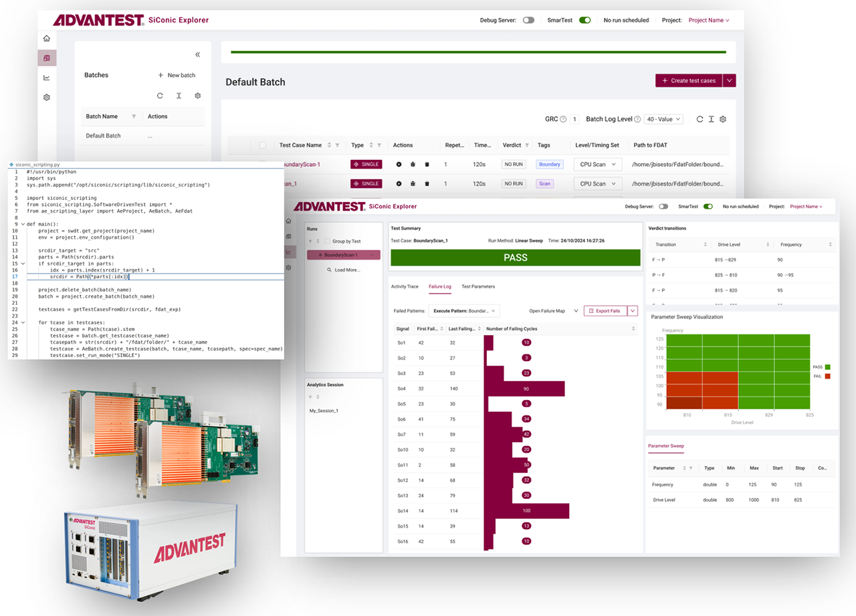This screenshot has height=616, width=856.
Task: Collapse Batches panel with double-chevron icon
Action: pyautogui.click(x=197, y=55)
